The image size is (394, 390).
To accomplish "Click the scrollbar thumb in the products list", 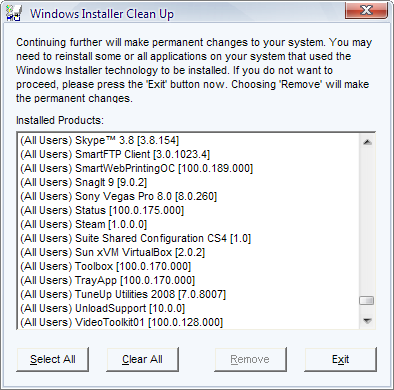I will click(367, 300).
